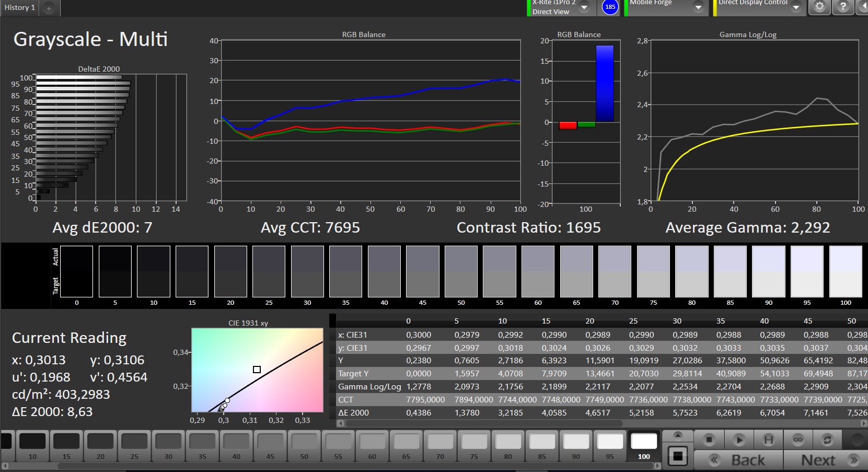Click the up arrow above pattern window icon

click(x=678, y=435)
